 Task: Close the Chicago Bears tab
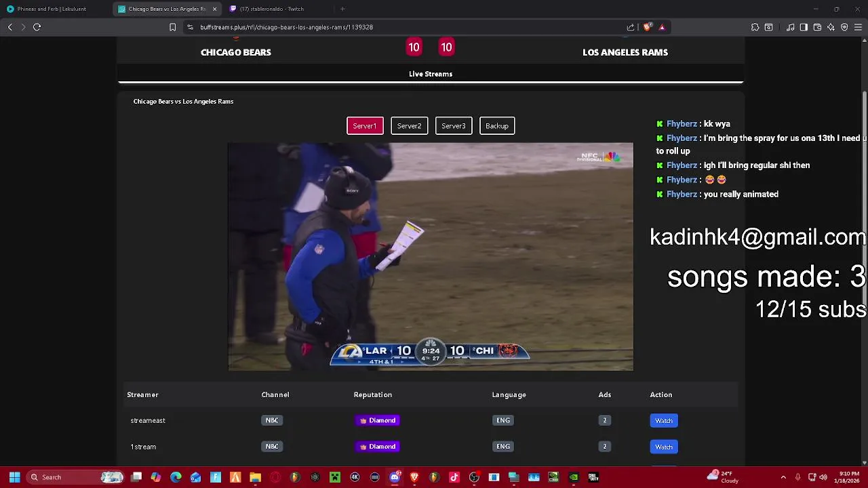click(215, 9)
